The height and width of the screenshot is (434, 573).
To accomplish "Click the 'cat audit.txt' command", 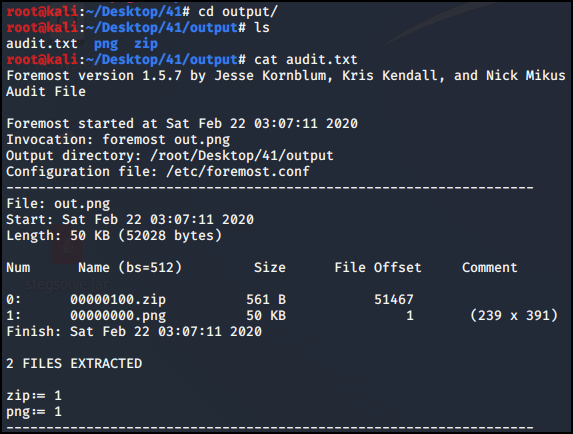I will 306,60.
